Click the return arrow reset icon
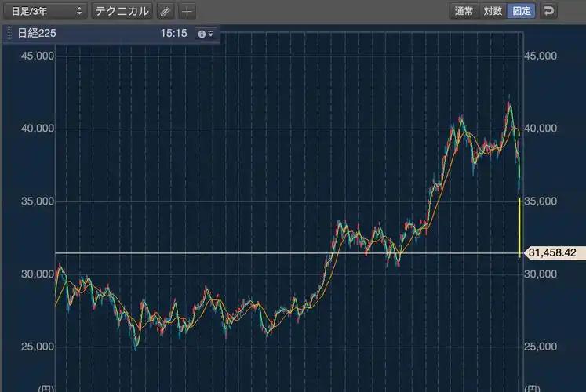 (548, 11)
